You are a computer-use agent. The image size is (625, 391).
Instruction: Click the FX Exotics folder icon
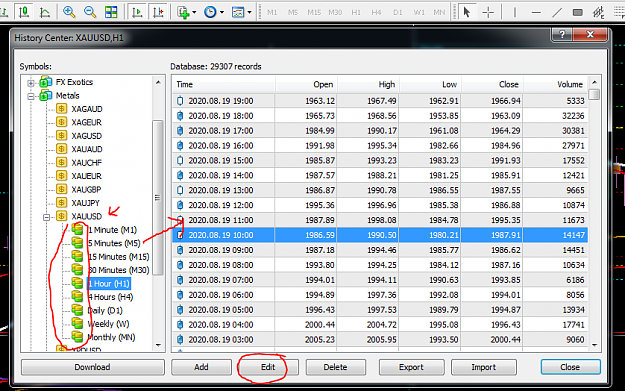click(x=45, y=82)
